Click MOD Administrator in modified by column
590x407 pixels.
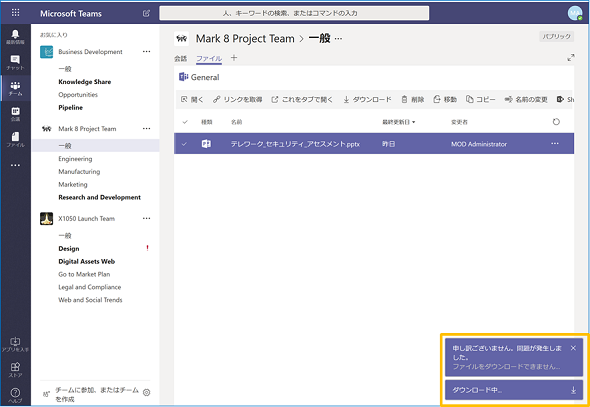(x=479, y=144)
